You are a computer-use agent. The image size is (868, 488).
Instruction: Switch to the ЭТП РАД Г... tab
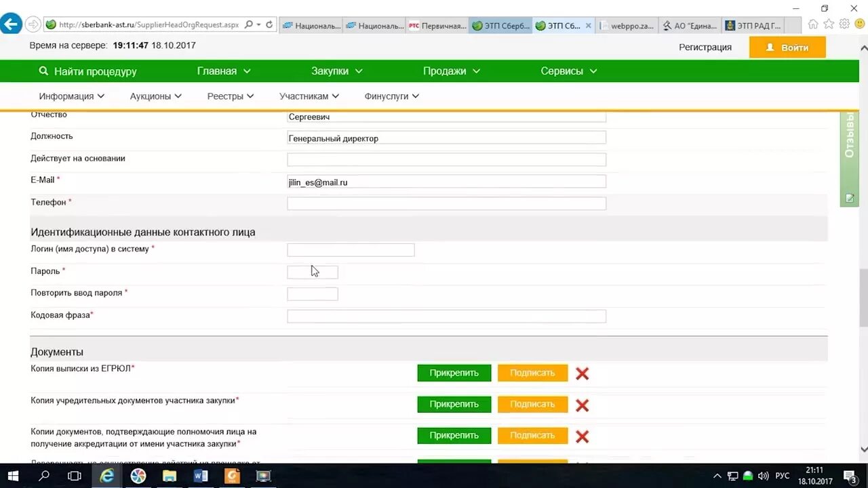click(753, 26)
